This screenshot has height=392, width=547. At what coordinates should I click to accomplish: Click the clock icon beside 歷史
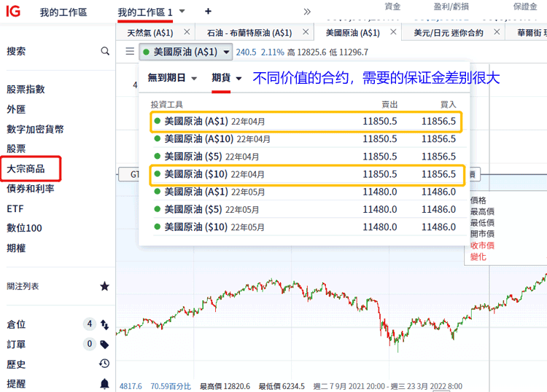point(104,364)
